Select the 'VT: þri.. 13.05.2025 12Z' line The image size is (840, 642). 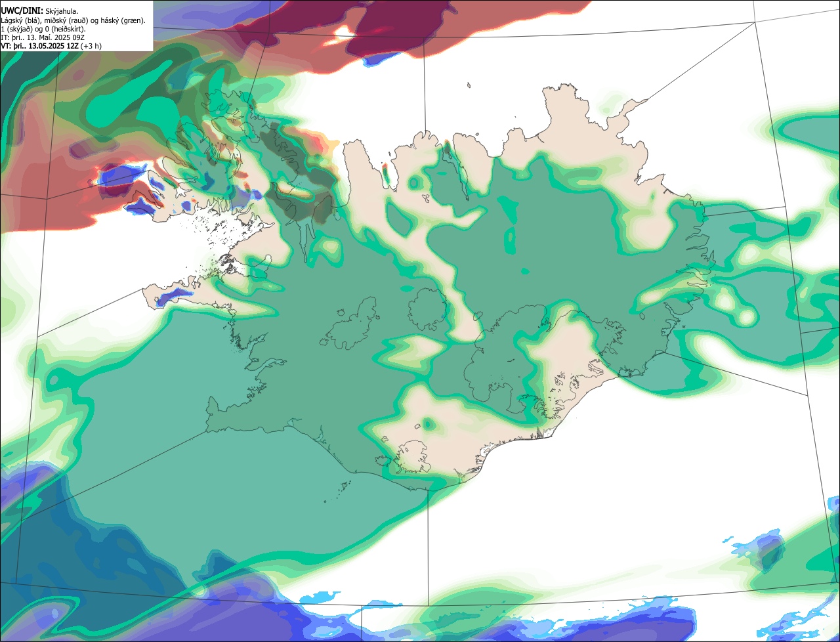(x=51, y=46)
